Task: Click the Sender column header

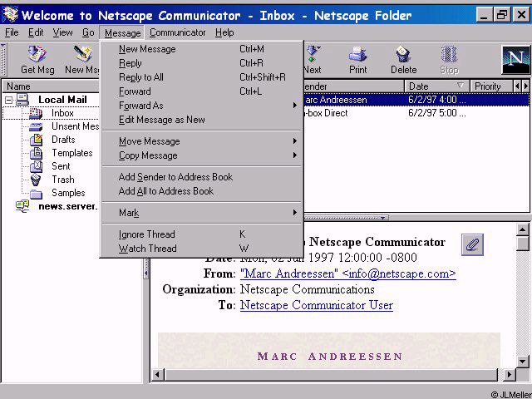Action: (x=353, y=86)
